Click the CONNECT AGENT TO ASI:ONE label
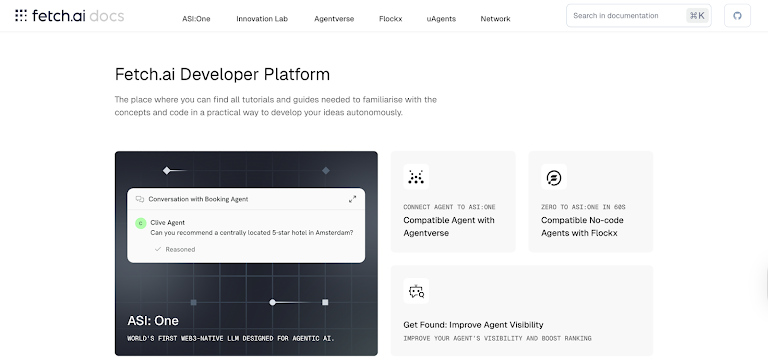 point(449,207)
